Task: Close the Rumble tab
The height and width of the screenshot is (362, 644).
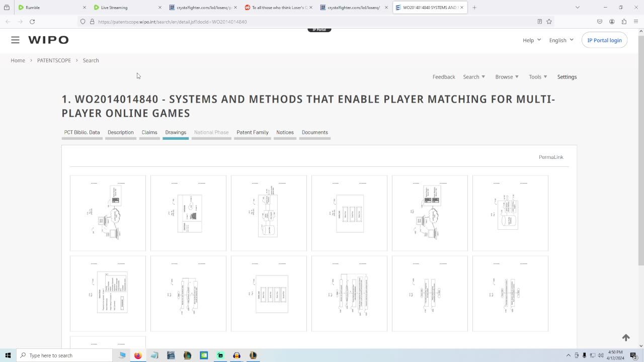Action: [x=84, y=8]
